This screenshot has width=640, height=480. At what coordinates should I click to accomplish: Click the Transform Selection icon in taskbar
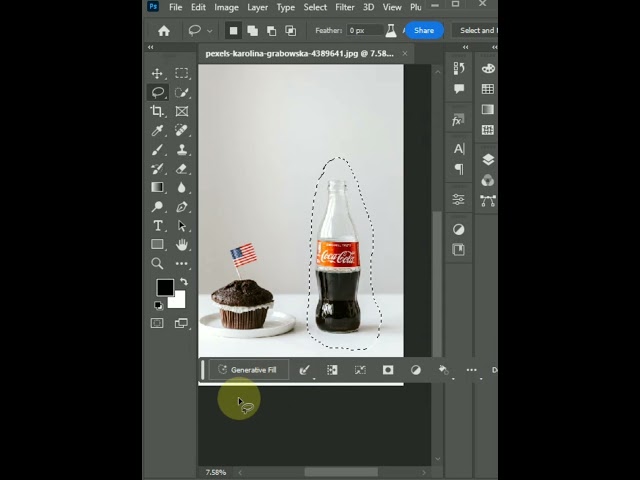point(360,370)
